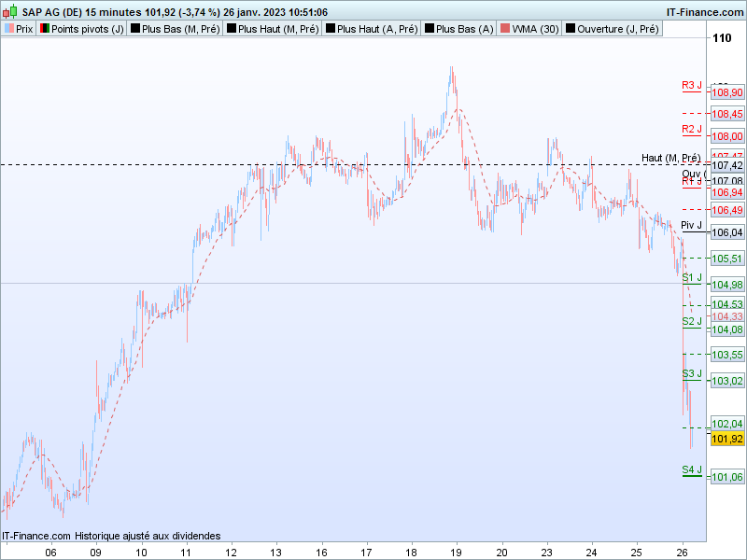Click the 102,04 price tag

coord(727,424)
